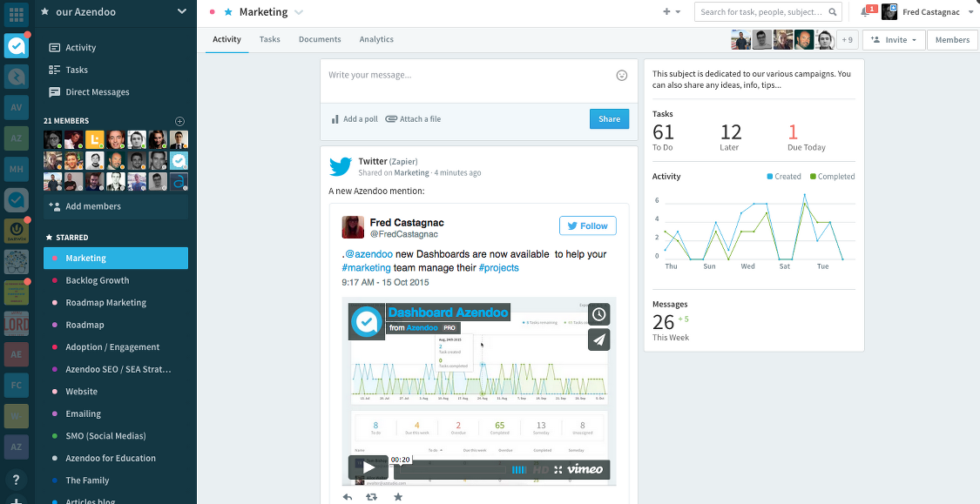
Task: Open the notifications bell
Action: point(866,12)
